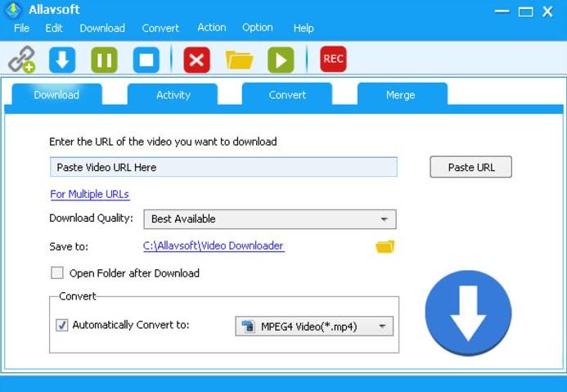Browse save location using yellow folder icon

(x=385, y=246)
